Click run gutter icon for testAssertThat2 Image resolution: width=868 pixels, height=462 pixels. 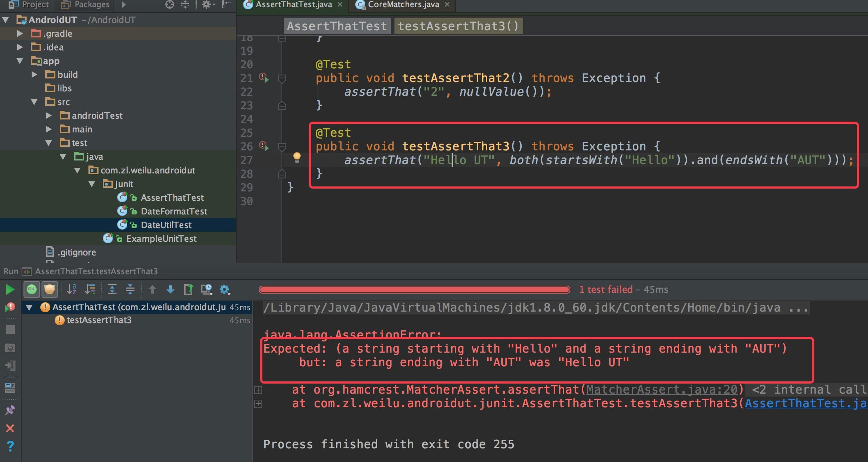click(x=264, y=78)
